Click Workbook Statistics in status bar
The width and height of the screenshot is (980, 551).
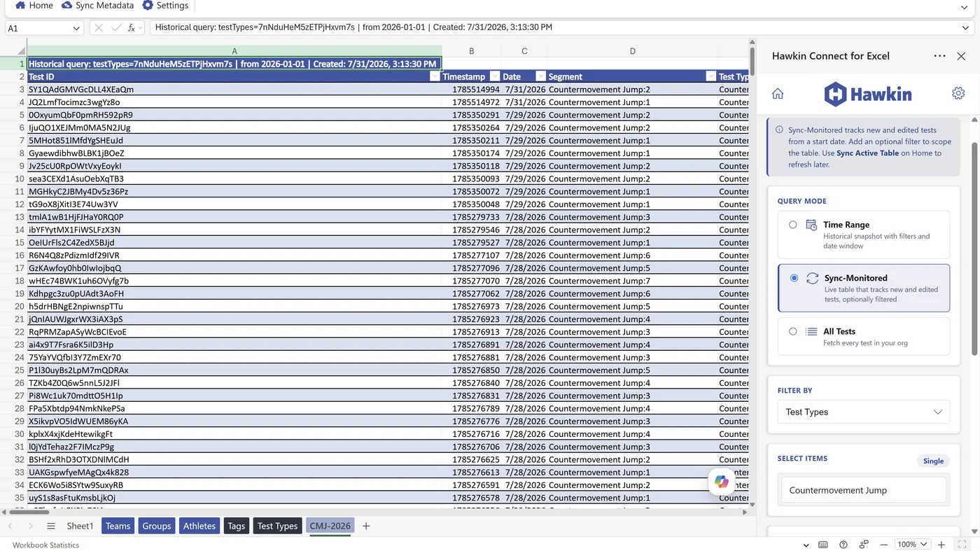click(45, 545)
